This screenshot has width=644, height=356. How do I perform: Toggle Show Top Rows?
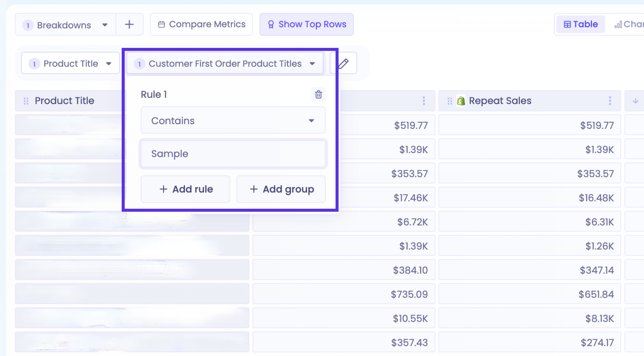pos(307,24)
